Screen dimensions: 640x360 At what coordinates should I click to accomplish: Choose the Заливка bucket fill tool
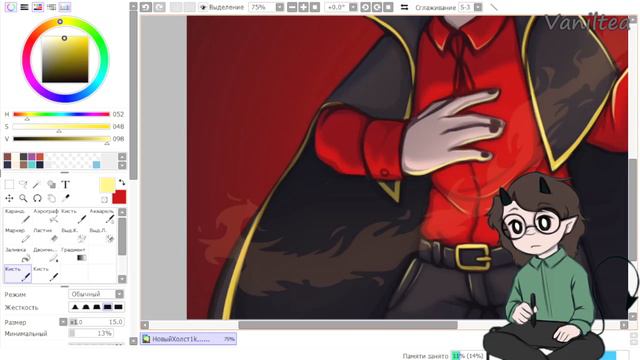[18, 254]
